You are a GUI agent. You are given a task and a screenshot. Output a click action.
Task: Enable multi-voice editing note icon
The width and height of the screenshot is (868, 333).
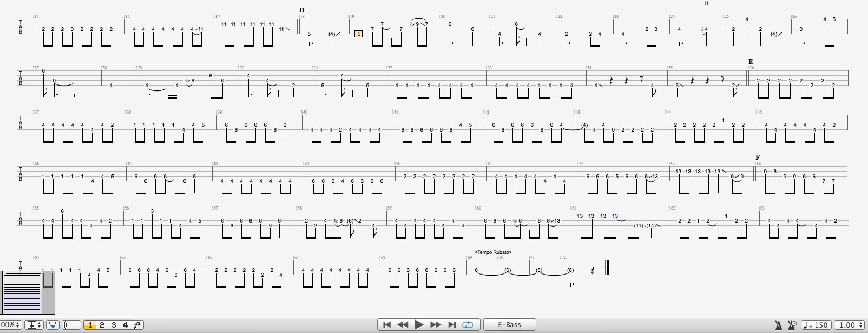point(137,325)
